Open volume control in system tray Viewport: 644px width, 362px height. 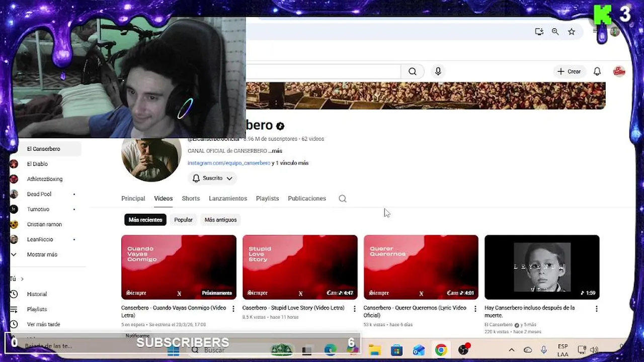click(x=594, y=350)
